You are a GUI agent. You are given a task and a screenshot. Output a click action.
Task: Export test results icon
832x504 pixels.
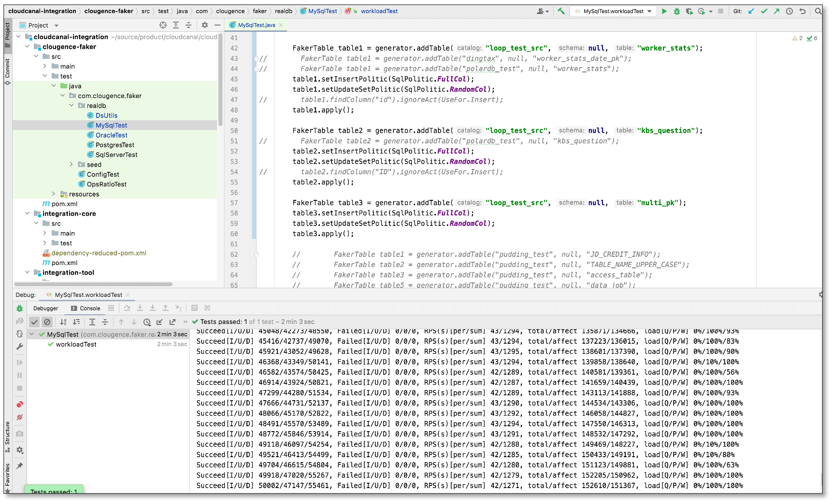tap(172, 322)
